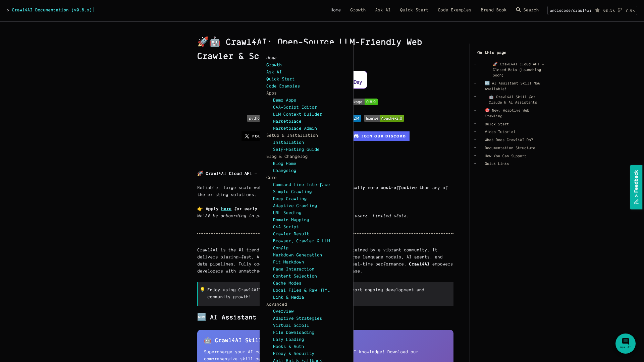Open C4A-Script Editor sidebar link
The height and width of the screenshot is (362, 644).
tap(295, 107)
